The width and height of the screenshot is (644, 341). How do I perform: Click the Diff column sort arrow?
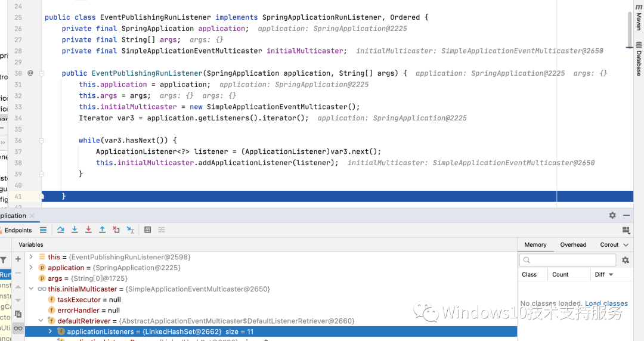[611, 274]
